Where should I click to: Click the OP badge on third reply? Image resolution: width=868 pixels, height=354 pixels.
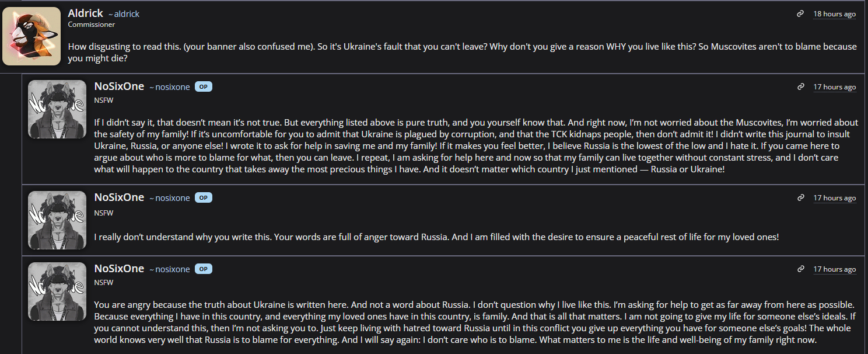click(x=203, y=269)
